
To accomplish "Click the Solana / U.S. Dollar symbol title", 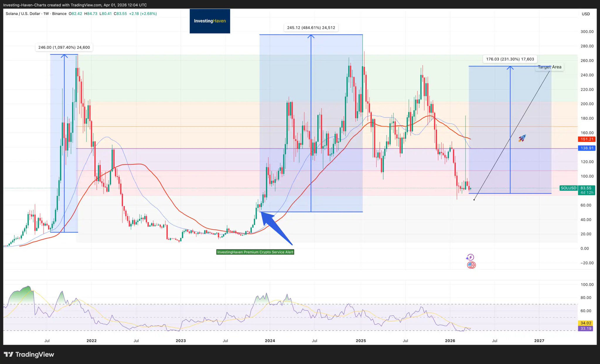I will click(23, 14).
